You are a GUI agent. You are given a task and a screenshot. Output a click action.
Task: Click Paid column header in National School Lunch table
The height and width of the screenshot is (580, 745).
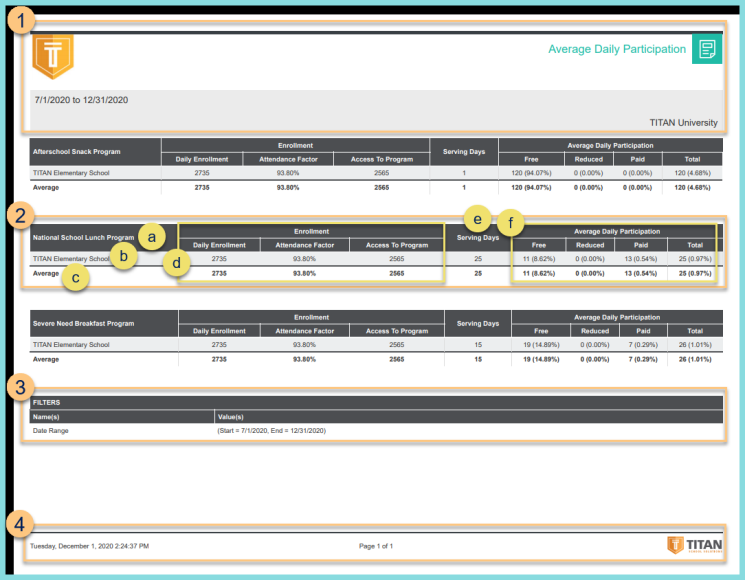[640, 245]
